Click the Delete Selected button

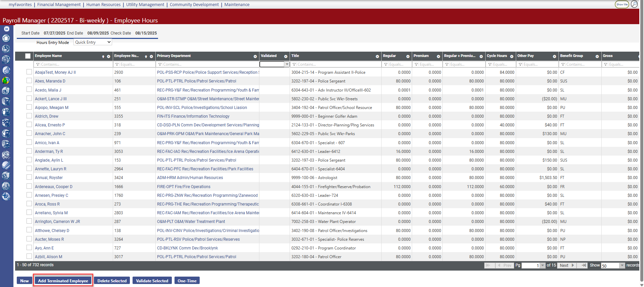click(x=112, y=281)
